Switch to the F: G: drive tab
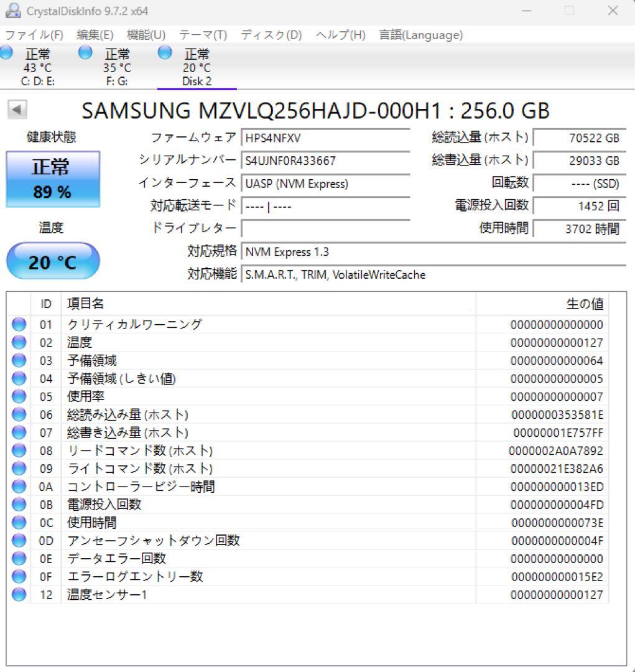 (x=115, y=67)
